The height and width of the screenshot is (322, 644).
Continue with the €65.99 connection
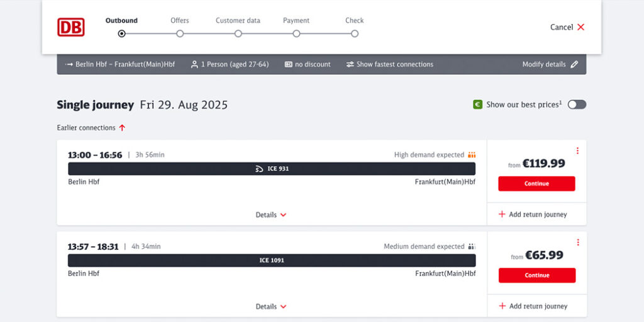pos(537,275)
